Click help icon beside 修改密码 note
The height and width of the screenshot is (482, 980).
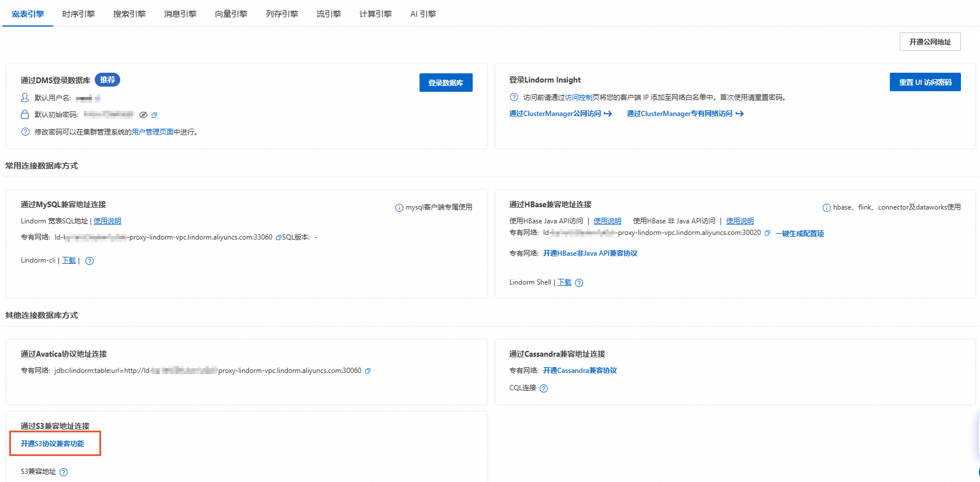click(x=25, y=132)
